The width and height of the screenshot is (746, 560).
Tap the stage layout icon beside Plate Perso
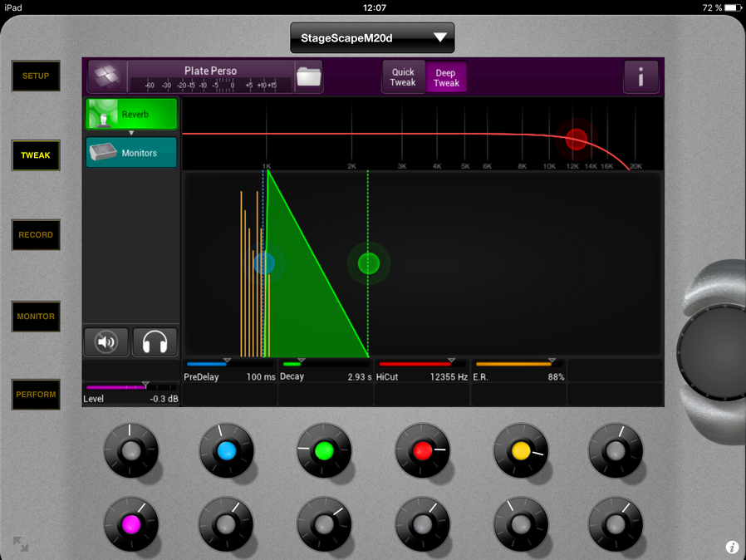click(x=106, y=76)
